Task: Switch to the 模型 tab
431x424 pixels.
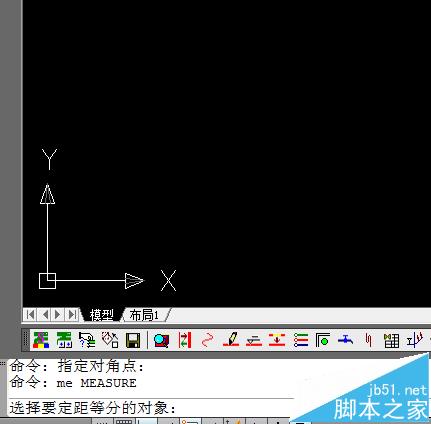Action: [x=101, y=315]
